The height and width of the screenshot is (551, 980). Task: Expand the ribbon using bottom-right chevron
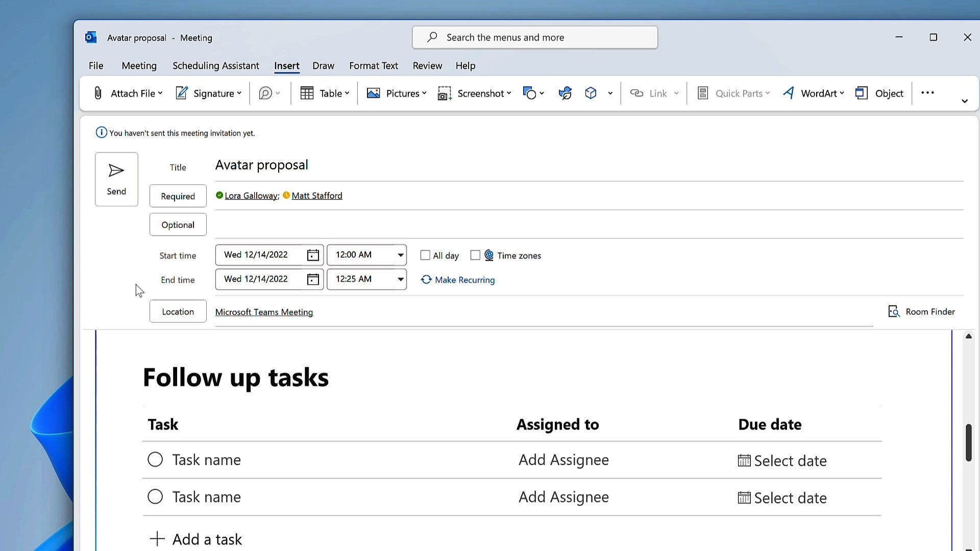tap(964, 101)
